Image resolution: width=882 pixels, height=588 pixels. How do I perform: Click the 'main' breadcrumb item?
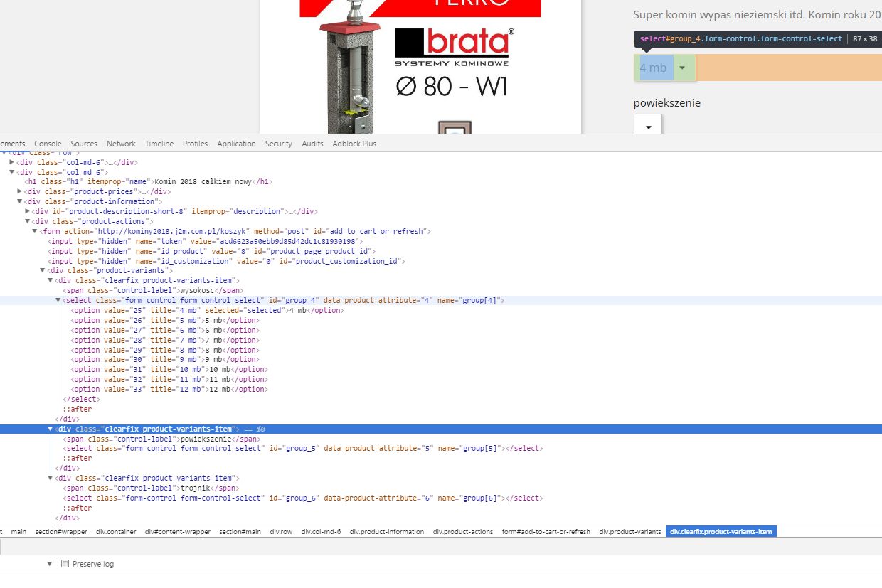pos(18,532)
